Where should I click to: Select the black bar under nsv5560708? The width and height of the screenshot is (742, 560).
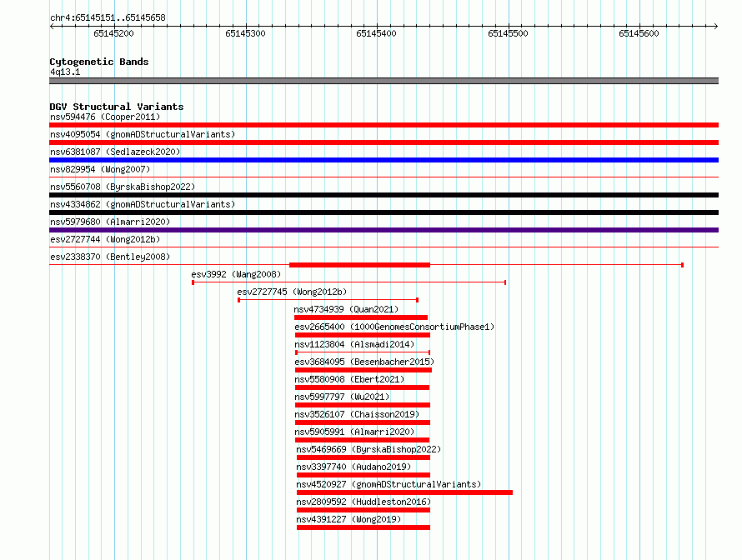[384, 195]
